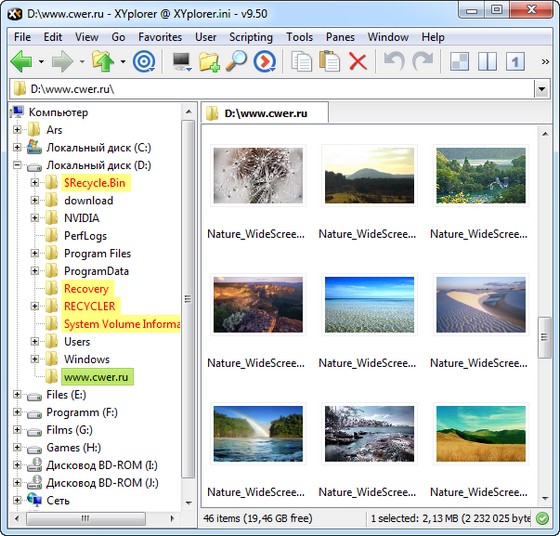This screenshot has width=560, height=536.
Task: Collapse the Локальный диск (D:) node
Action: [x=17, y=165]
